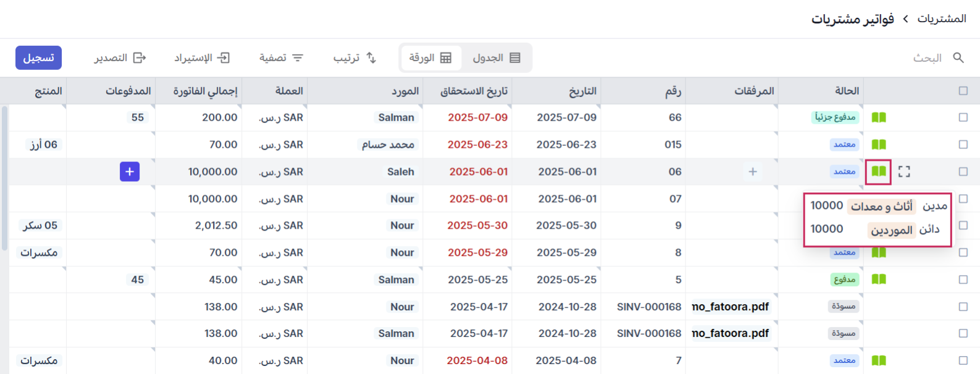Open the تصفية filter menu

tap(281, 57)
